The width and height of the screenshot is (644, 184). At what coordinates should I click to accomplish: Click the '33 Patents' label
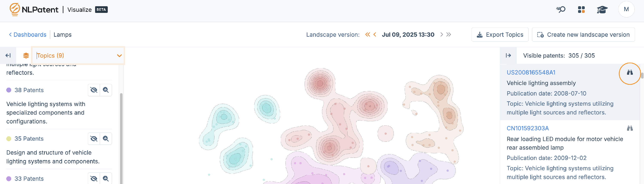tap(29, 178)
